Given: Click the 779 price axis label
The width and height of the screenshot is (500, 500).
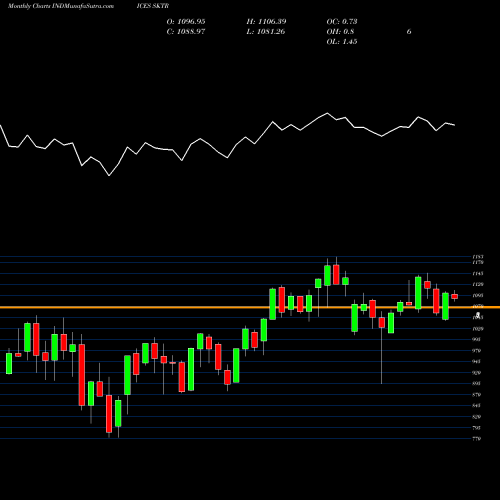Looking at the screenshot, I should click(477, 439).
